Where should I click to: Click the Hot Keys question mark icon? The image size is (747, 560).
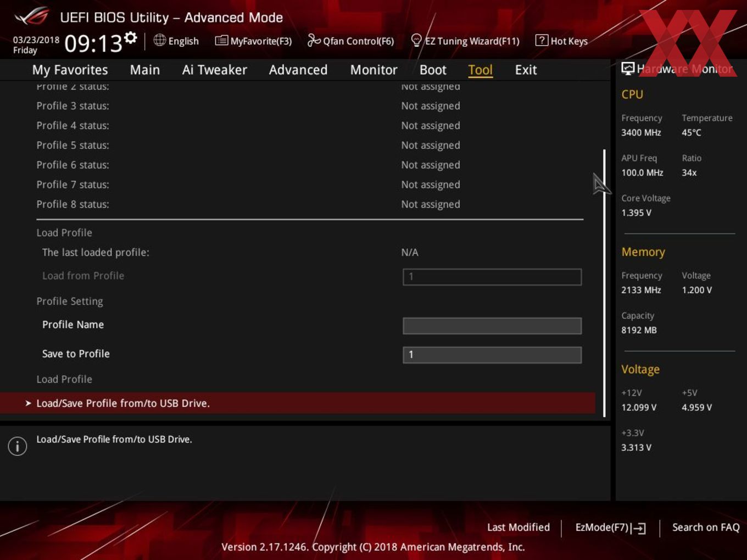[542, 40]
